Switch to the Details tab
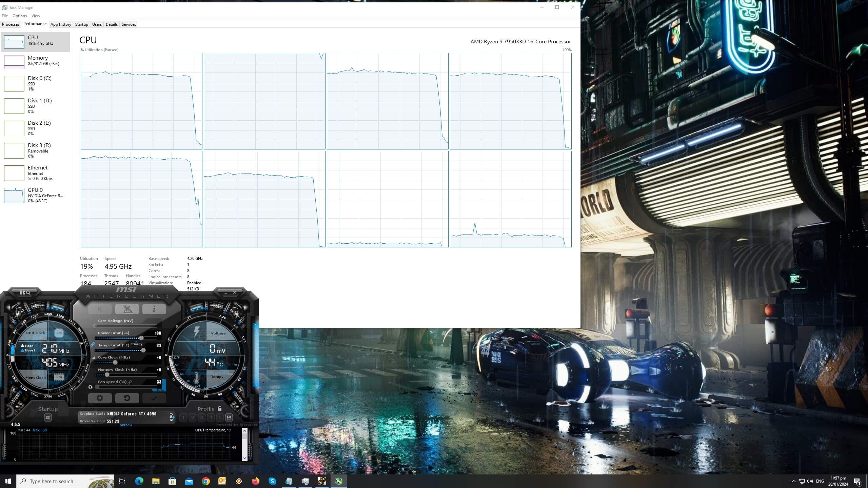The width and height of the screenshot is (868, 488). click(112, 24)
